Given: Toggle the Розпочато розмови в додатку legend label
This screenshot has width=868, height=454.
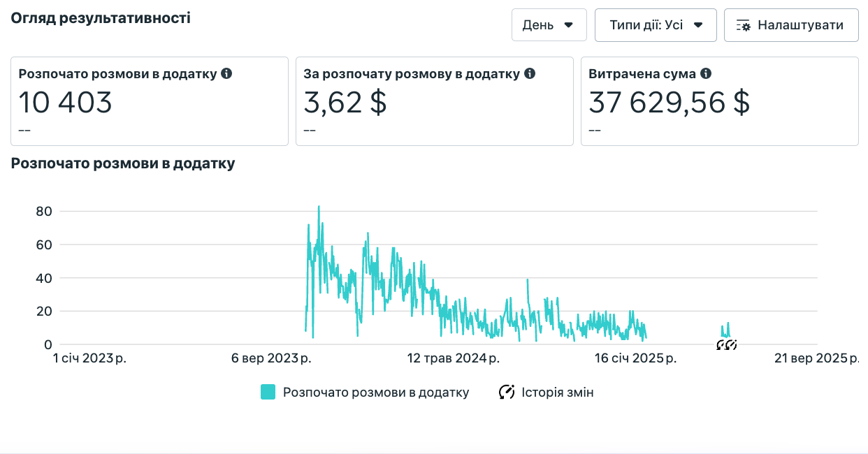Looking at the screenshot, I should click(375, 393).
